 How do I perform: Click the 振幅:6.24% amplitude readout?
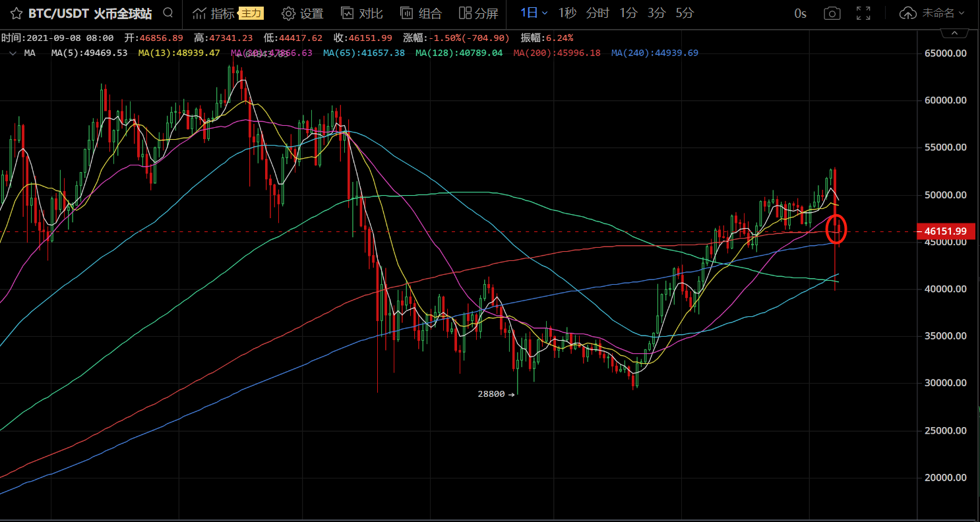coord(547,38)
